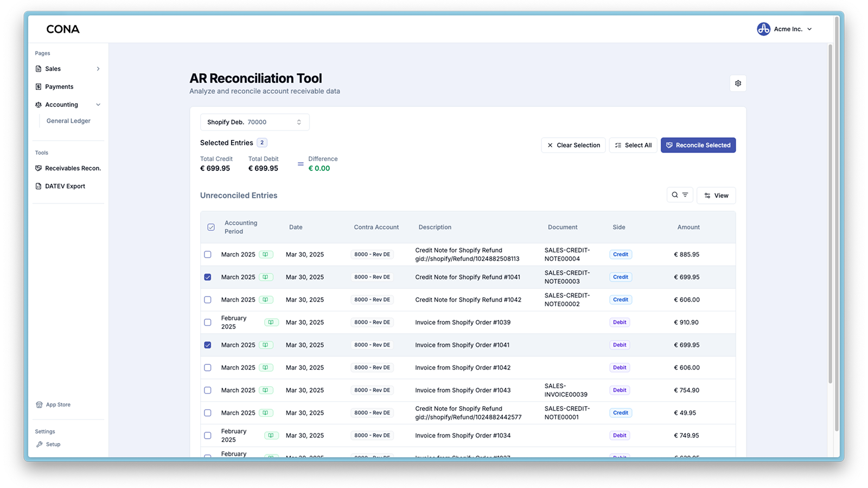
Task: Click the 8000 - Rev DE tag on order #1042 invoice
Action: pyautogui.click(x=372, y=368)
